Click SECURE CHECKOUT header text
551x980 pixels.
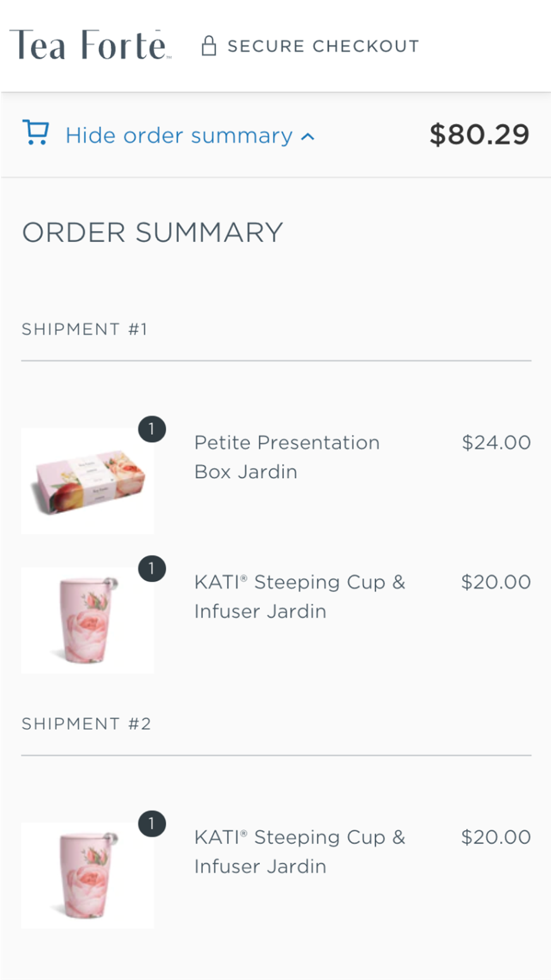pyautogui.click(x=323, y=46)
